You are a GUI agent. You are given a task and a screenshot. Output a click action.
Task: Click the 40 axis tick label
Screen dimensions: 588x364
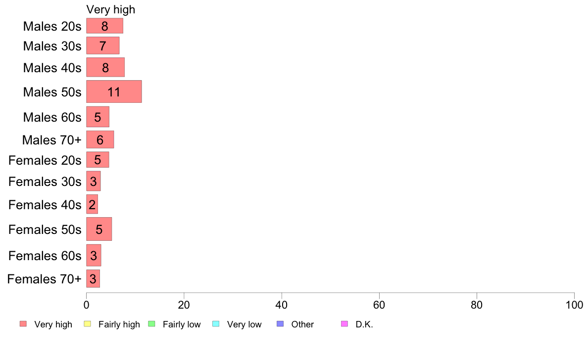282,305
